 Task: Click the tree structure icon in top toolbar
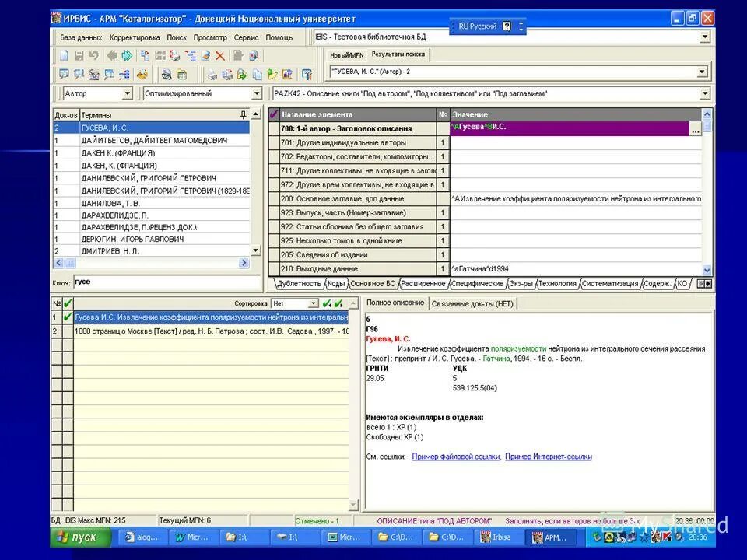click(x=191, y=56)
